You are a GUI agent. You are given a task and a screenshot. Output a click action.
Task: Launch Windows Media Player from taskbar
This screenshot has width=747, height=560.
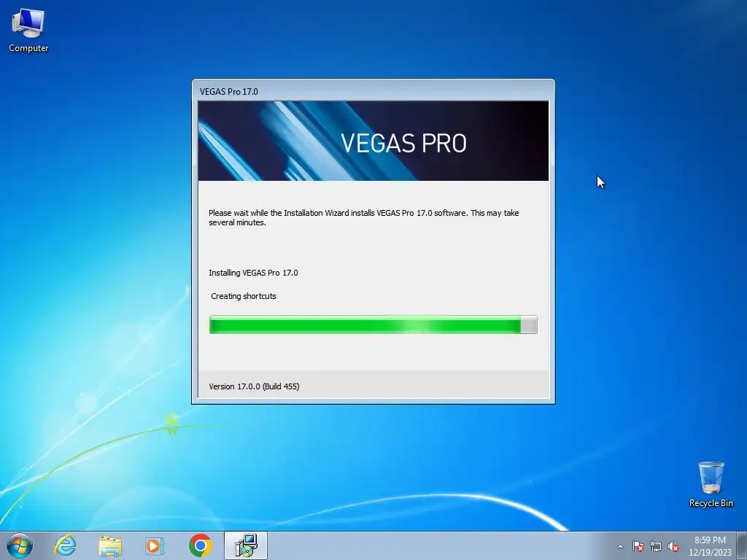pos(155,545)
